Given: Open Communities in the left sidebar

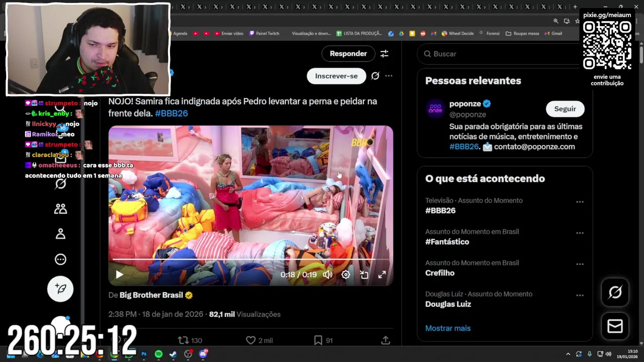Looking at the screenshot, I should pos(60,209).
